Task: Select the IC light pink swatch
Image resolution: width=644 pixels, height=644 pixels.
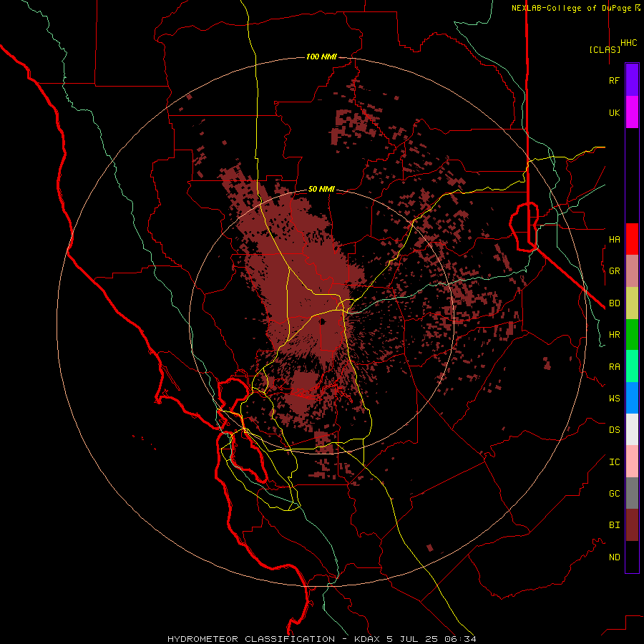Action: coord(632,462)
